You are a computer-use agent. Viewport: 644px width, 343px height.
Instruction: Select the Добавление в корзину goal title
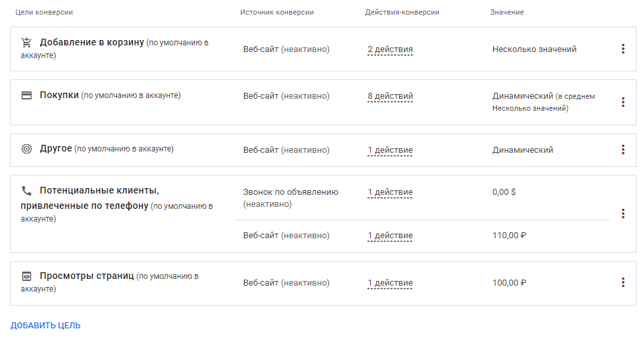[x=92, y=43]
